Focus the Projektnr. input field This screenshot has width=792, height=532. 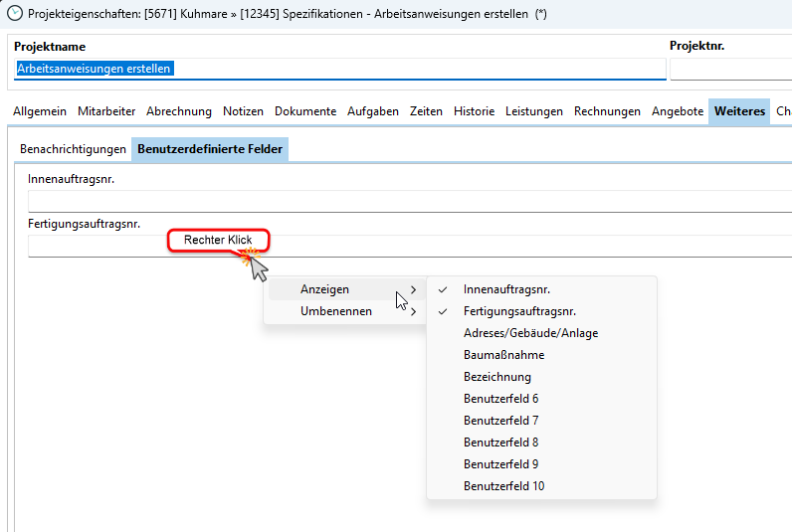tap(729, 69)
